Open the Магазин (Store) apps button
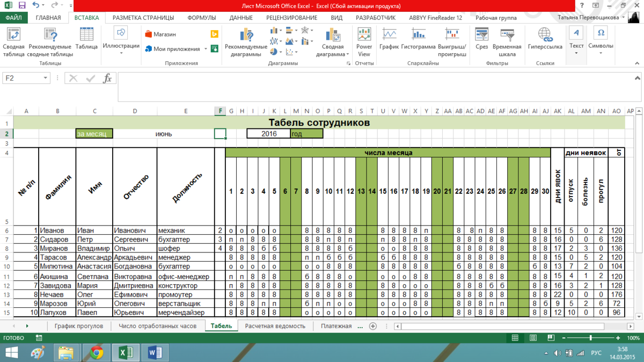The image size is (644, 362). (x=160, y=34)
